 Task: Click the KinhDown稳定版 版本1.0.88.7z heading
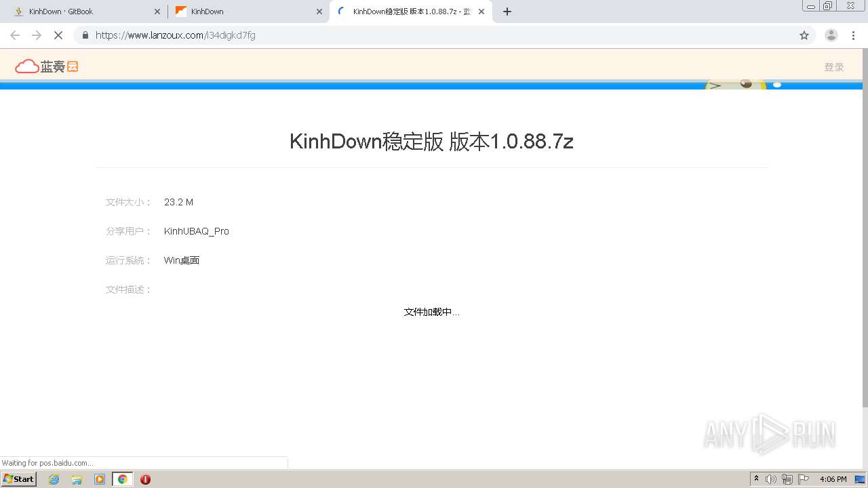tap(431, 141)
